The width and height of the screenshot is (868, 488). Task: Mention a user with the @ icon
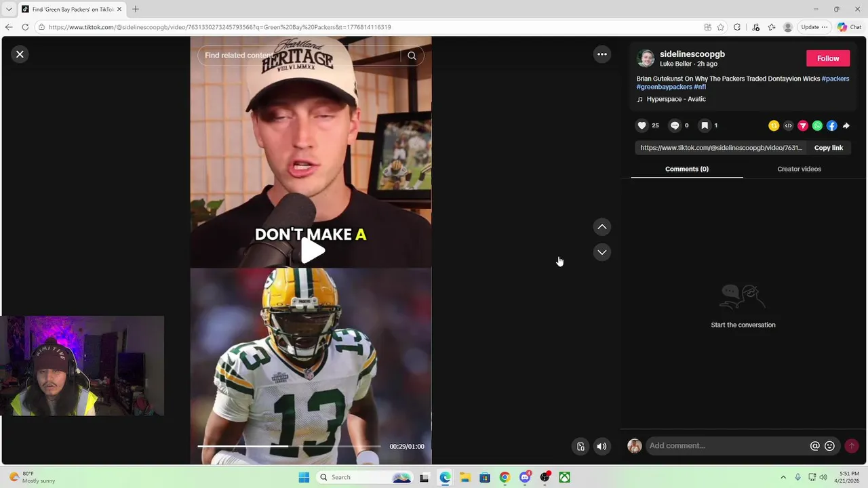(x=815, y=446)
